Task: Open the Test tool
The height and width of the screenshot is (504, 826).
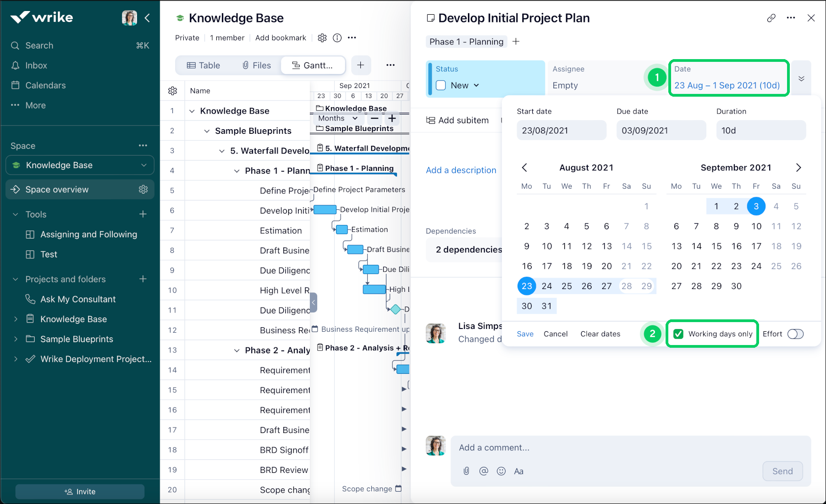Action: click(x=49, y=254)
